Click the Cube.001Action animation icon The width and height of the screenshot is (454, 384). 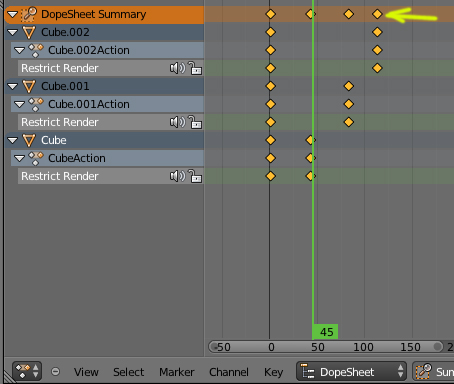(x=36, y=104)
